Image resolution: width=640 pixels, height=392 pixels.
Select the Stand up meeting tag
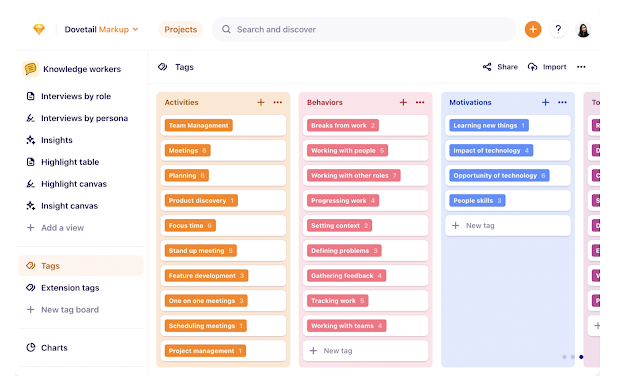tap(201, 251)
